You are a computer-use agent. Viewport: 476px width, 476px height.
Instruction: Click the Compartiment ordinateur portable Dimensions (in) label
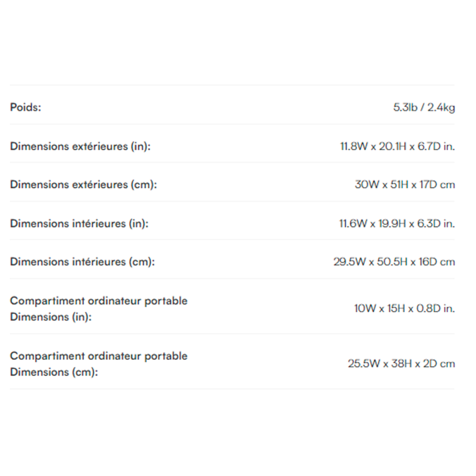(99, 309)
